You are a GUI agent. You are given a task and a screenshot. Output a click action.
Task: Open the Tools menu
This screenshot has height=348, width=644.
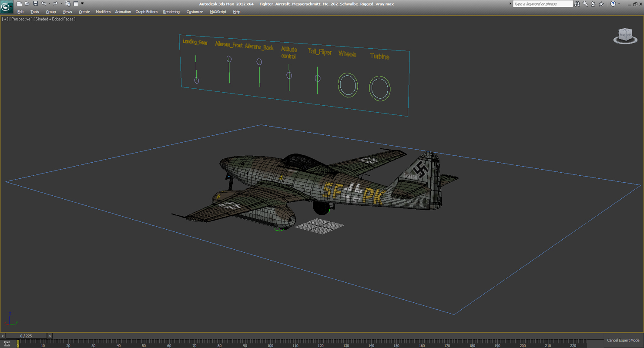click(35, 12)
